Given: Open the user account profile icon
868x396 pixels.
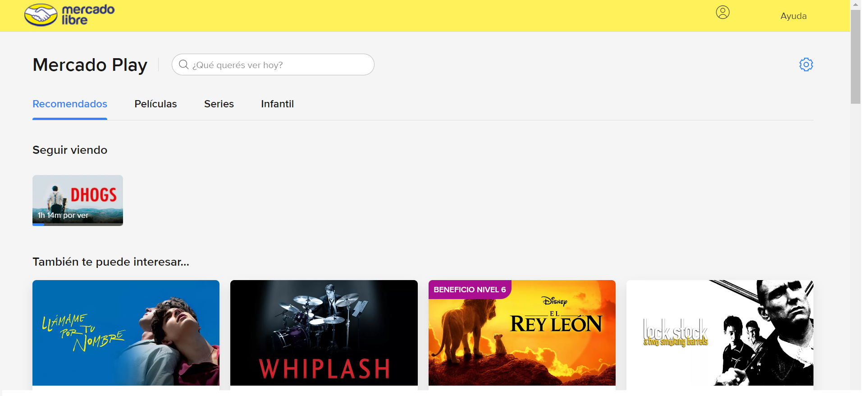Looking at the screenshot, I should pyautogui.click(x=722, y=12).
